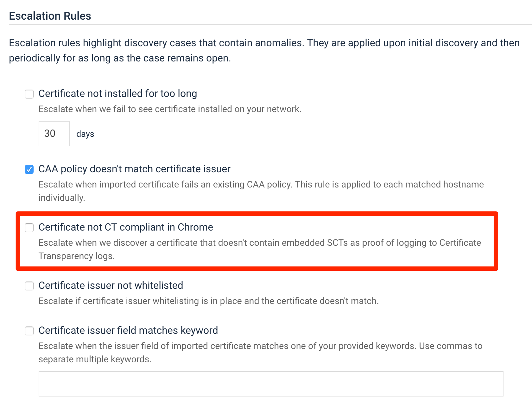Viewport: 532px width, 406px height.
Task: Enable 'Certificate issuer not whitelisted' checkbox
Action: [x=29, y=286]
